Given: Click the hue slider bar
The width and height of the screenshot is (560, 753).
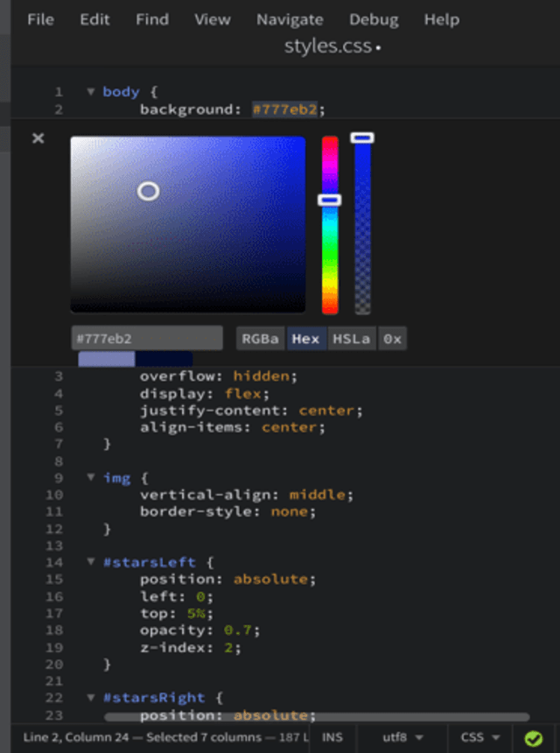Looking at the screenshot, I should (330, 254).
